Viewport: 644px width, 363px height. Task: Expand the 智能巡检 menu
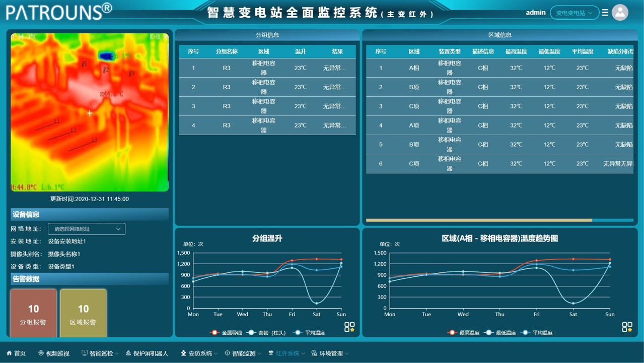(x=101, y=353)
